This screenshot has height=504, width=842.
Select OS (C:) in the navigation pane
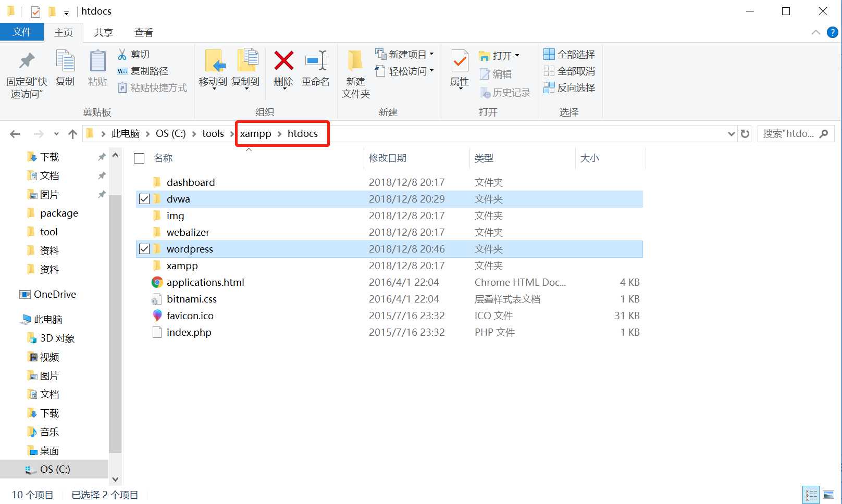pyautogui.click(x=55, y=470)
